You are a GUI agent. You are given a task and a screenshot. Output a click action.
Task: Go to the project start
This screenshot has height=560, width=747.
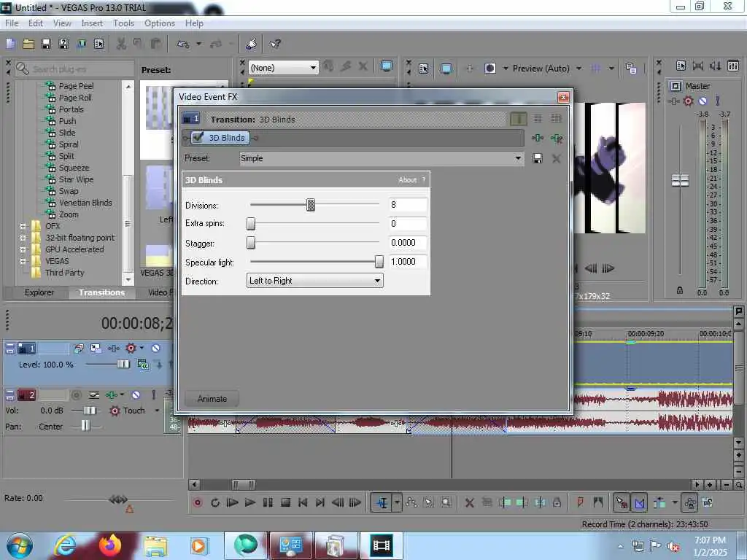[303, 502]
